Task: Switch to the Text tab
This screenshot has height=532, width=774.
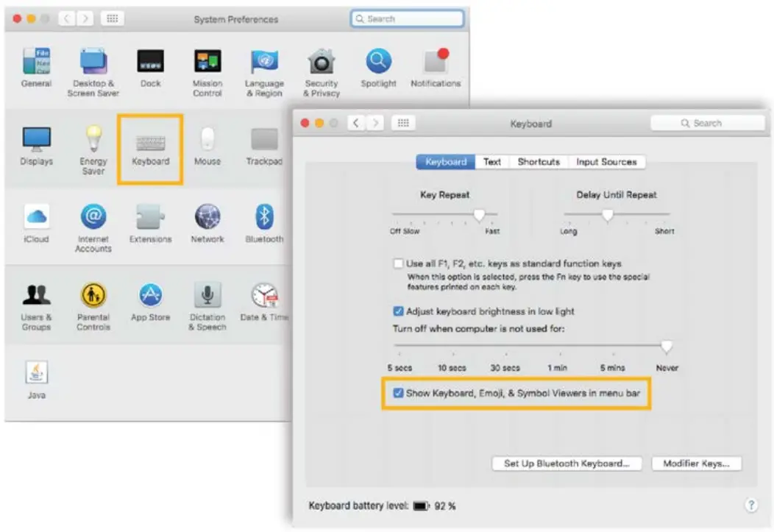Action: click(492, 162)
